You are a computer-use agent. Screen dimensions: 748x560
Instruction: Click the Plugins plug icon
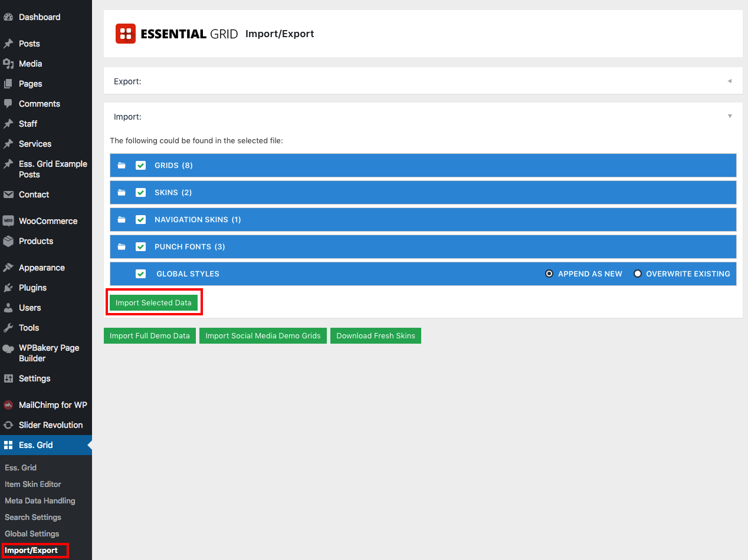point(8,288)
